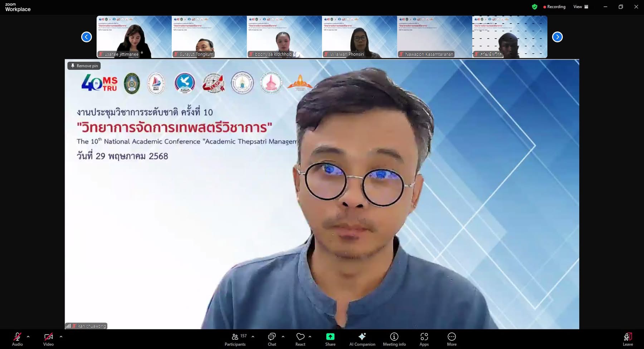Launch AI Companion

[362, 339]
